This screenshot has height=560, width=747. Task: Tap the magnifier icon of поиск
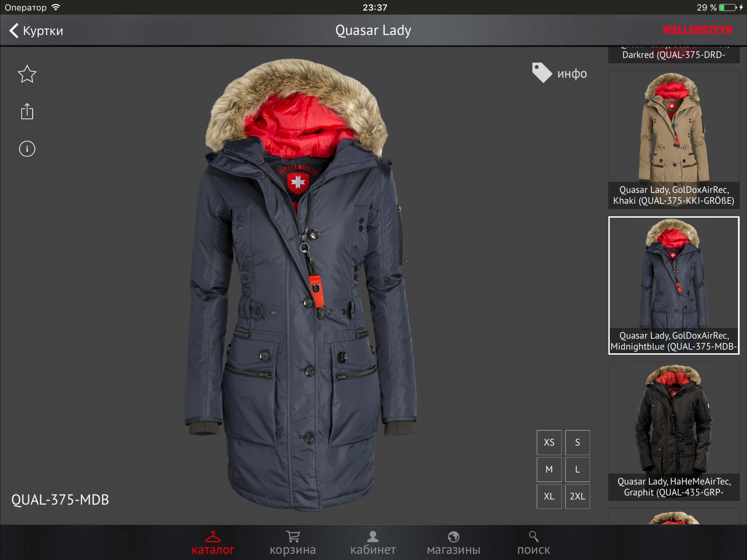533,536
